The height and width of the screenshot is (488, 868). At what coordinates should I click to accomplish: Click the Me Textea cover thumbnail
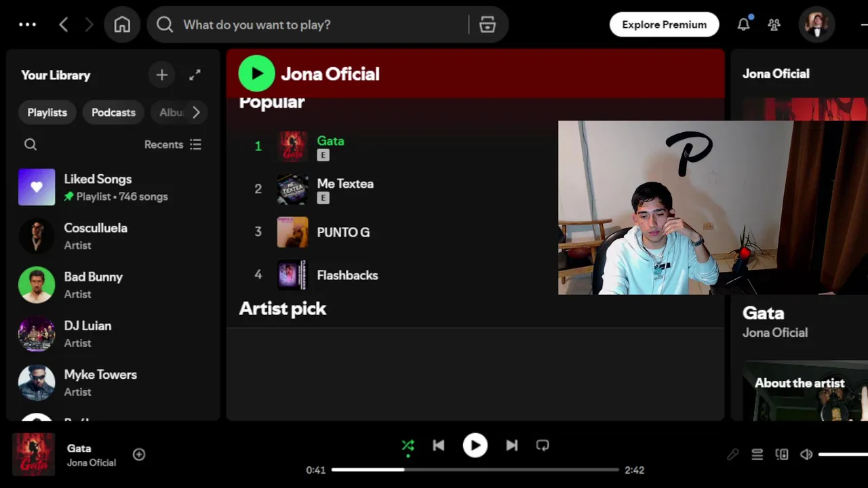coord(292,189)
